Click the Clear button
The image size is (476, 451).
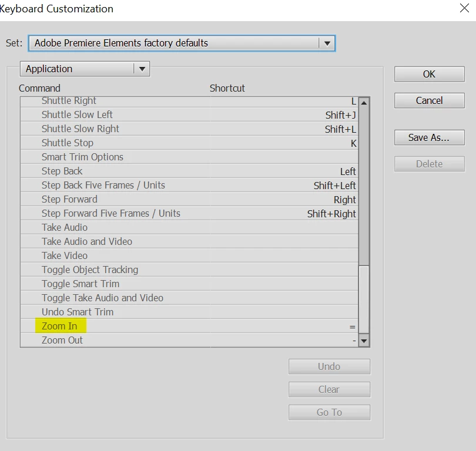[x=329, y=389]
